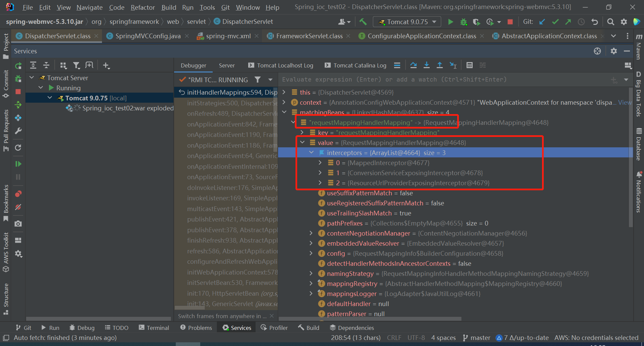
Task: Filter frames with funnel near thread selector
Action: pyautogui.click(x=257, y=80)
